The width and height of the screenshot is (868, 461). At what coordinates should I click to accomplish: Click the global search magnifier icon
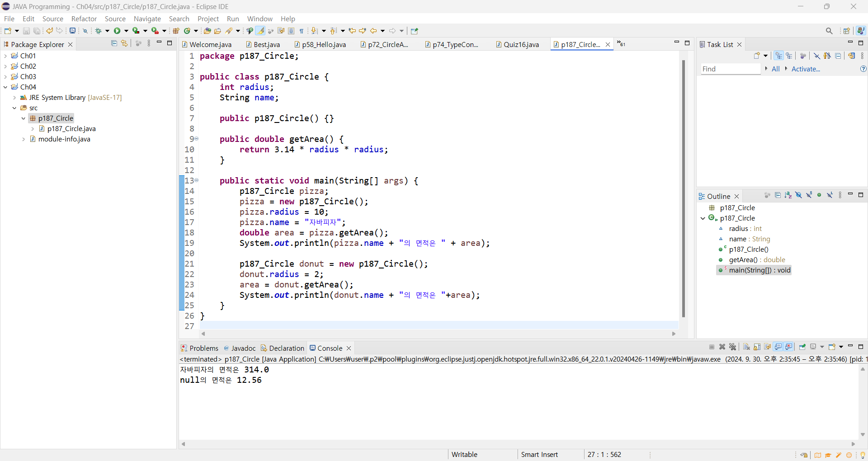[829, 31]
